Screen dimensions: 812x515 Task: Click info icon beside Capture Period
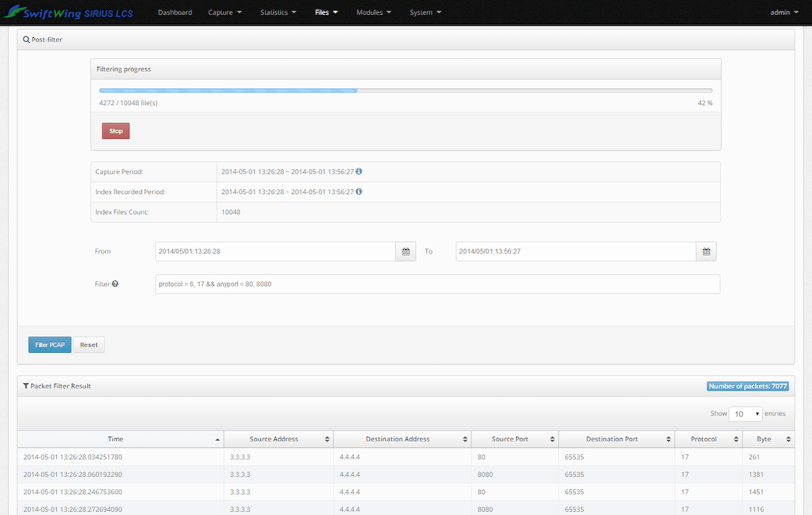click(359, 171)
